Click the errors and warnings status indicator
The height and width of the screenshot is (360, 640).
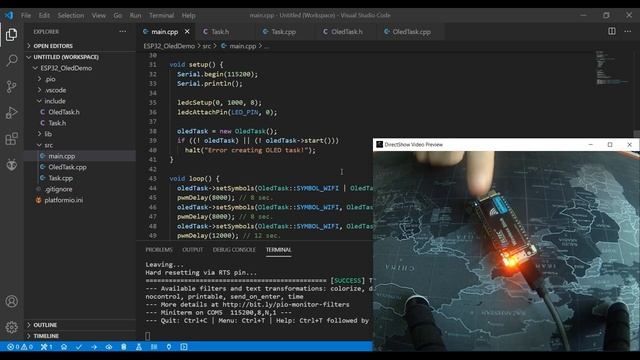pyautogui.click(x=20, y=347)
